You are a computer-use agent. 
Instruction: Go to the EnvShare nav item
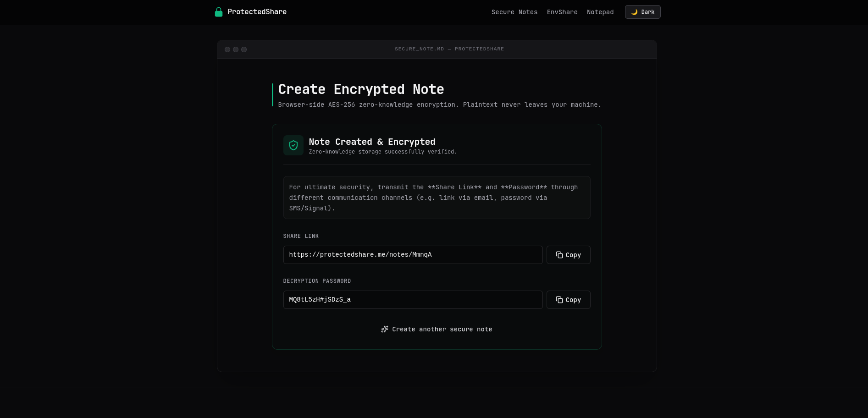(562, 12)
